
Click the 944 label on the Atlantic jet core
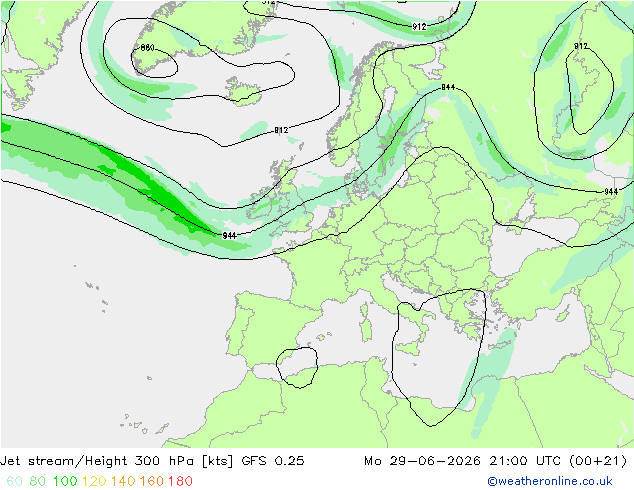coord(229,235)
